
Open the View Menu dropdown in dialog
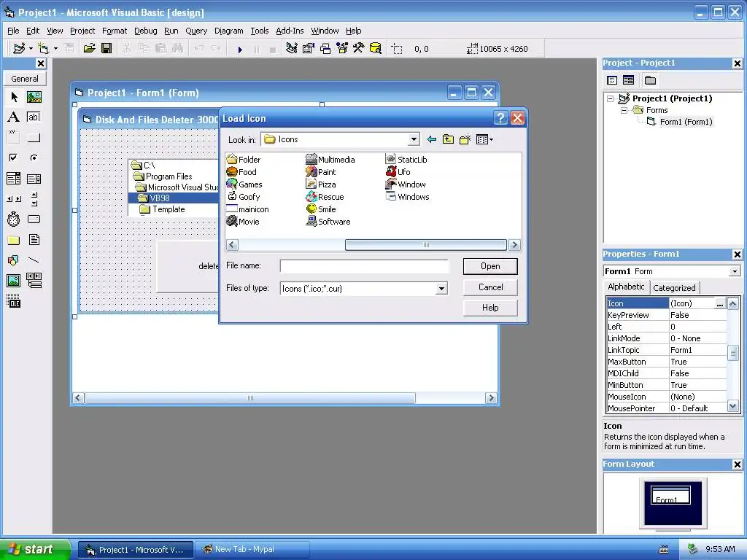click(x=484, y=139)
